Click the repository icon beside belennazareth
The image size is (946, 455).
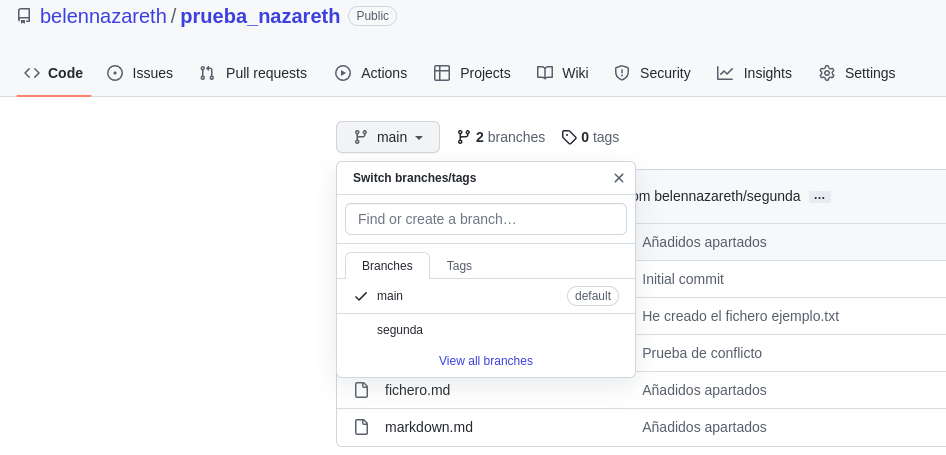click(24, 16)
